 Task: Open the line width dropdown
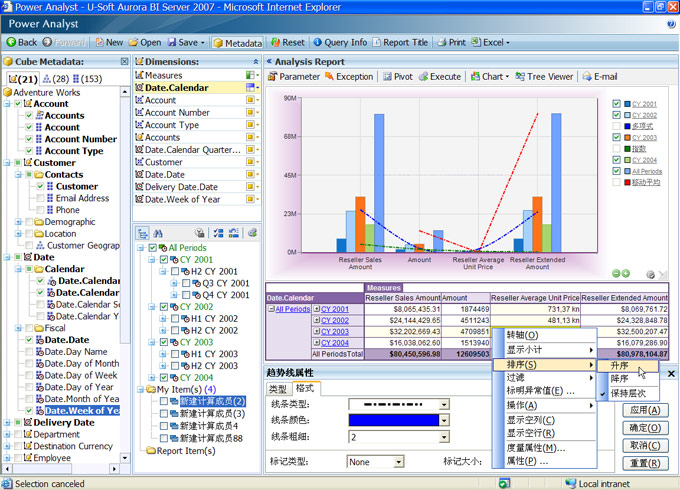click(x=444, y=437)
